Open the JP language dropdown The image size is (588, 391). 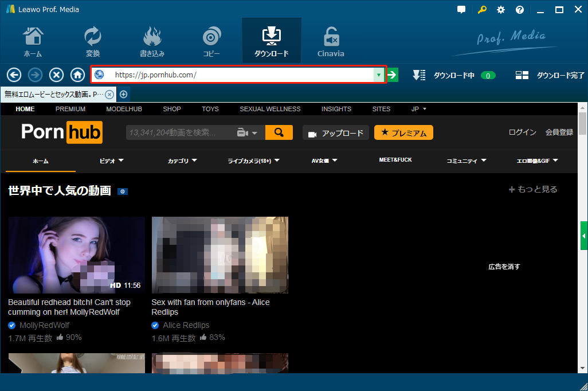click(x=419, y=109)
